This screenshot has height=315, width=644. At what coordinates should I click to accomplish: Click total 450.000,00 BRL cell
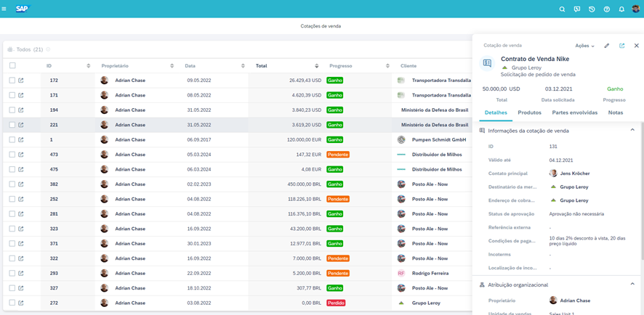click(304, 184)
